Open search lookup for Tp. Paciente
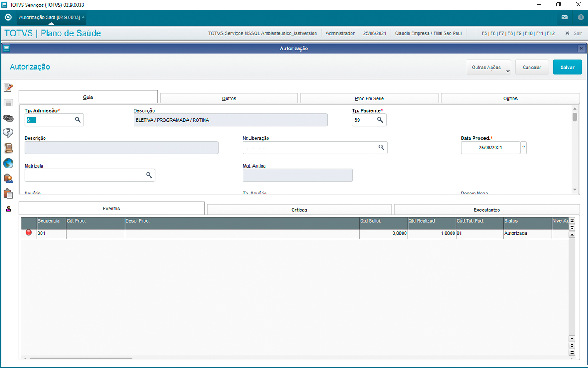The image size is (588, 368). click(x=380, y=120)
